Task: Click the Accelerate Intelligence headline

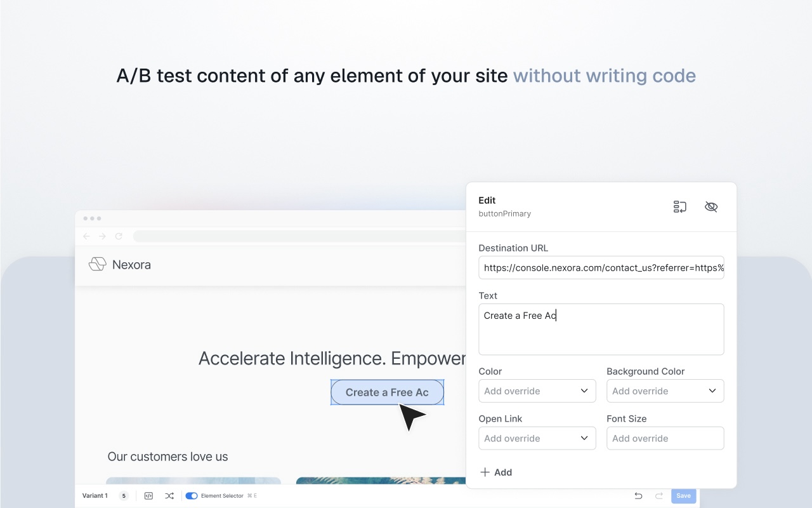Action: click(x=332, y=359)
